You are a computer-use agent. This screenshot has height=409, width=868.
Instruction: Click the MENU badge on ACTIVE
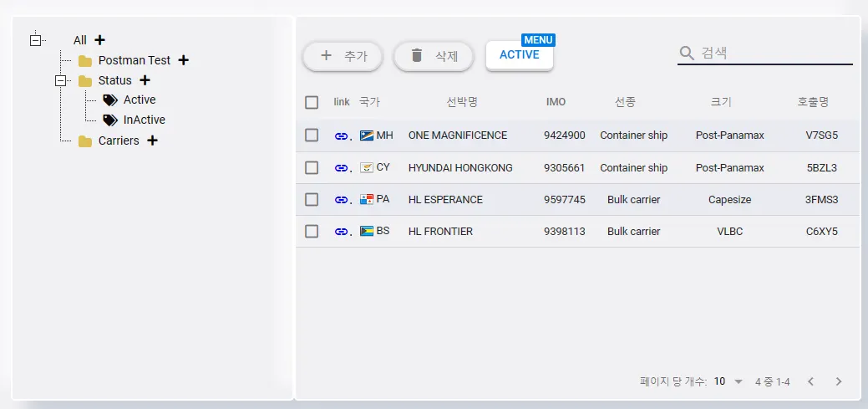click(538, 40)
